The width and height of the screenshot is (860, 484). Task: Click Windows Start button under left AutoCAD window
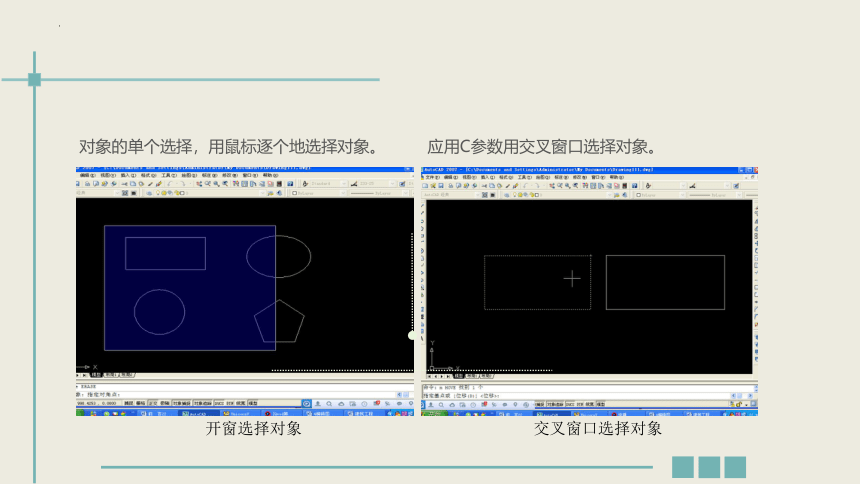[x=80, y=413]
